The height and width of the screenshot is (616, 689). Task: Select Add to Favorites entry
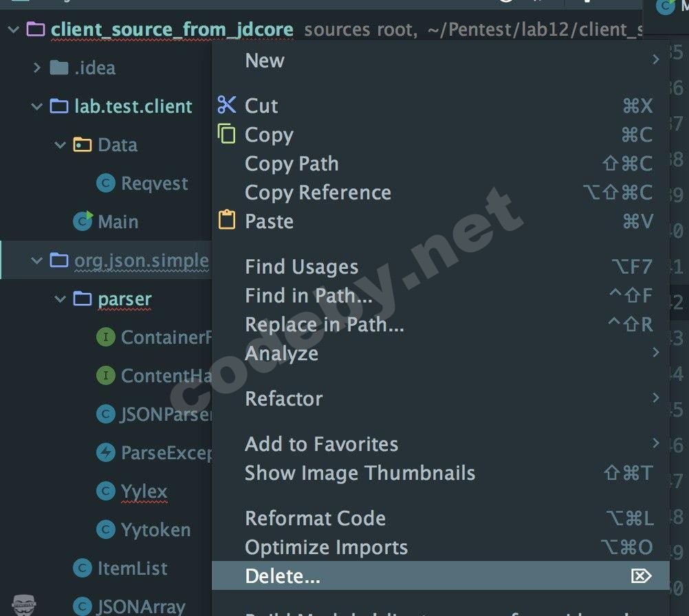(x=441, y=443)
